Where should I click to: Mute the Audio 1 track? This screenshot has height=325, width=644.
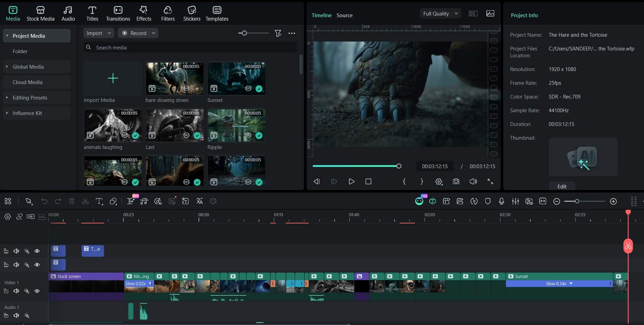(16, 315)
